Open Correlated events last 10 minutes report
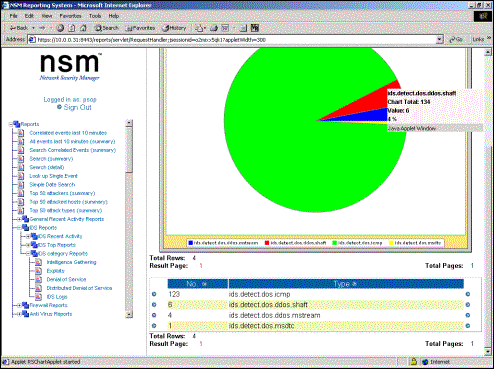494x369 pixels. 68,133
